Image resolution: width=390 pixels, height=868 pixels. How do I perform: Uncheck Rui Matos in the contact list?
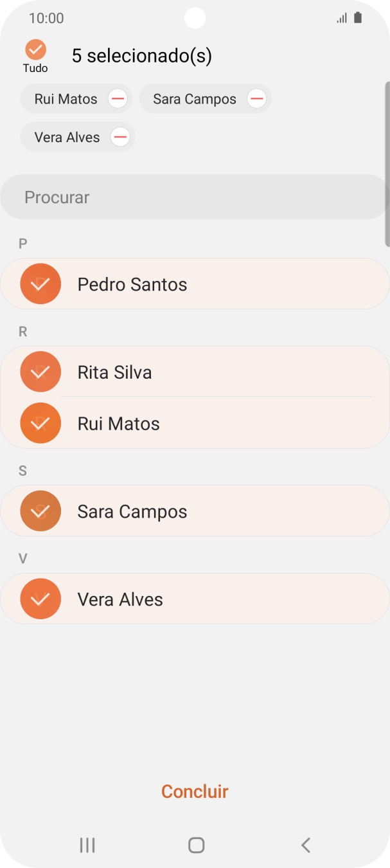click(40, 423)
